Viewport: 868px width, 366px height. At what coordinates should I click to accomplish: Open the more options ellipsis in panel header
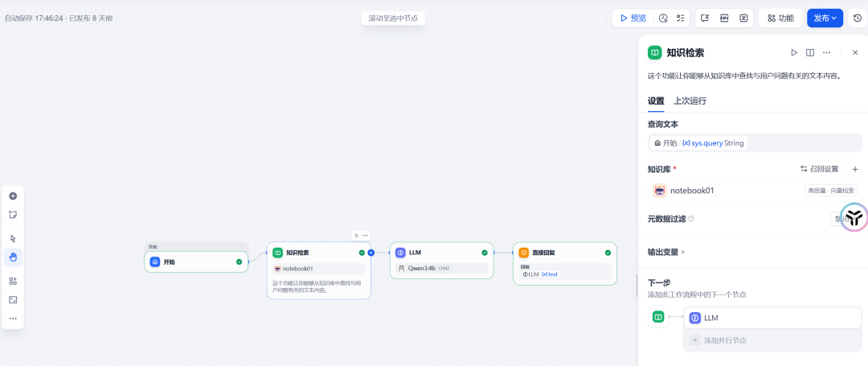826,52
